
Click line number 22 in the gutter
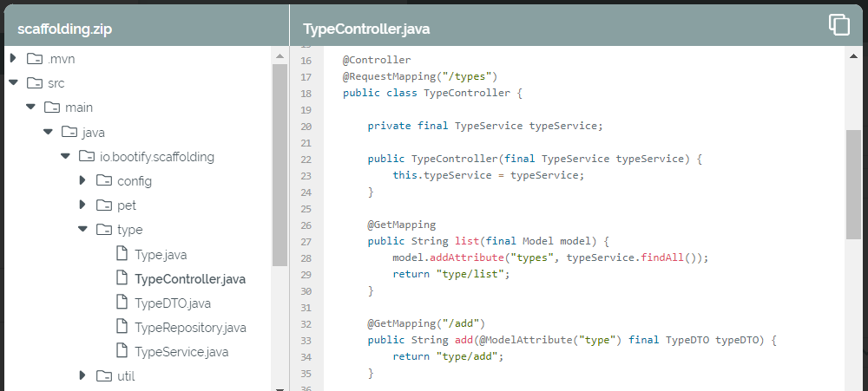coord(306,160)
